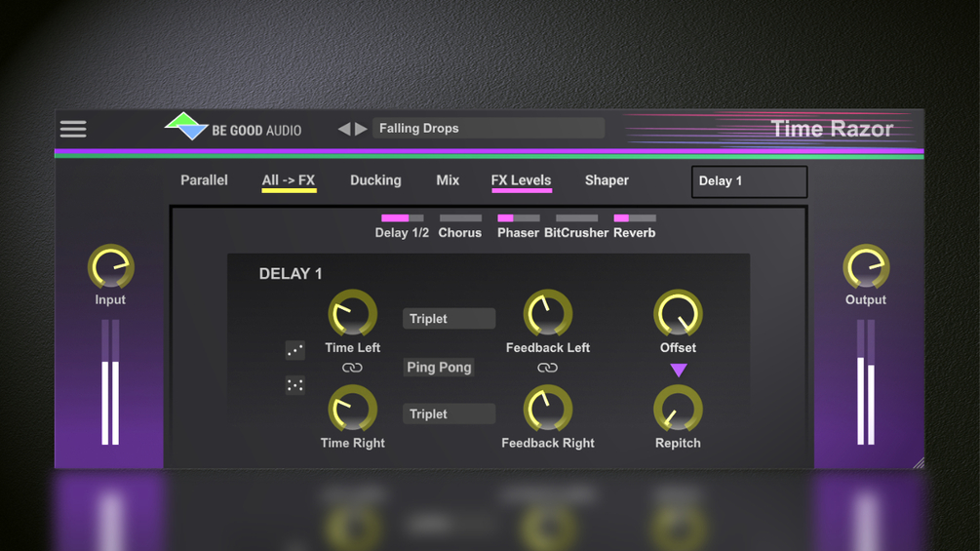Screen dimensions: 980x551
Task: Toggle link icon under Feedback Left
Action: 547,368
